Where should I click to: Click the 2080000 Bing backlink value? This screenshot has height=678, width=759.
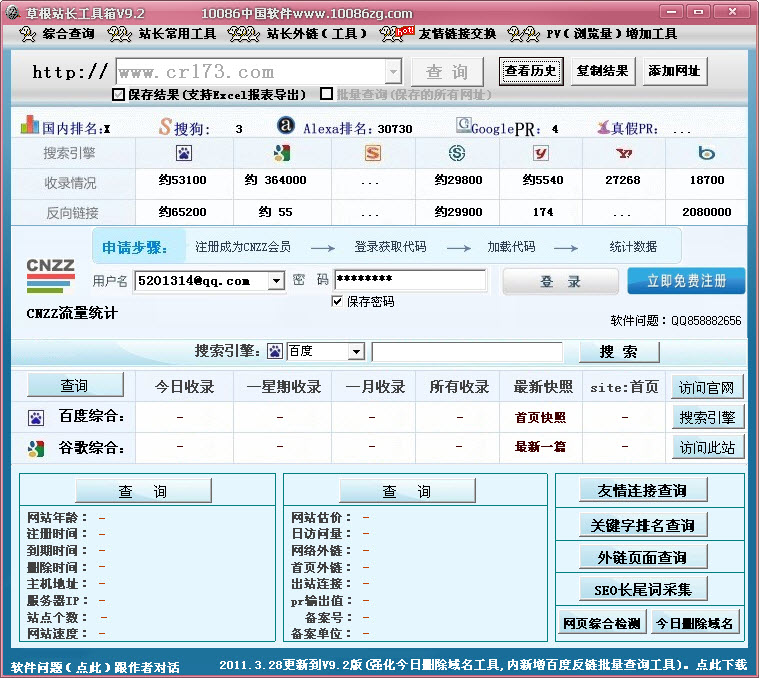(707, 212)
